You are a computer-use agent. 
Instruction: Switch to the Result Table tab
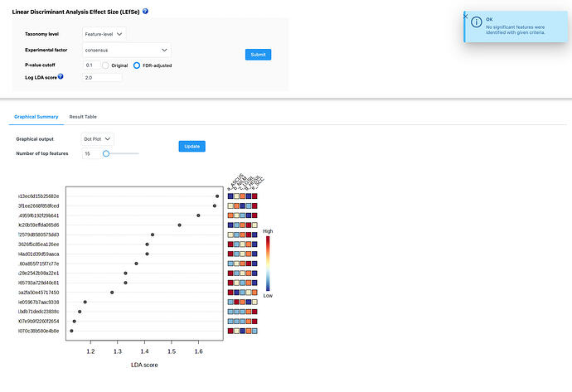click(x=83, y=118)
